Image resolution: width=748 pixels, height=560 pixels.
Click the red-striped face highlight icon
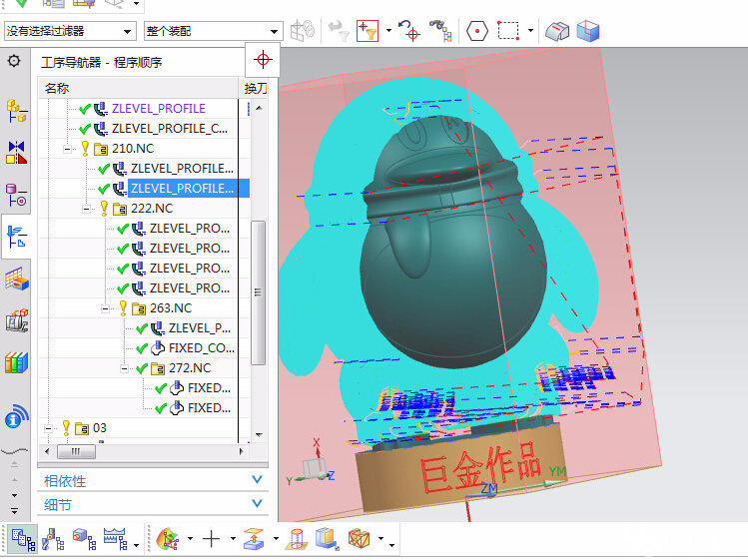click(557, 32)
